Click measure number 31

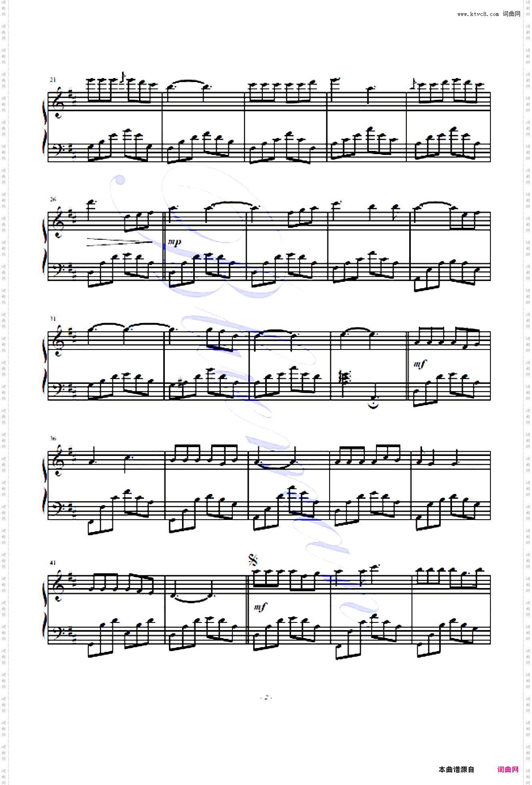[x=52, y=319]
